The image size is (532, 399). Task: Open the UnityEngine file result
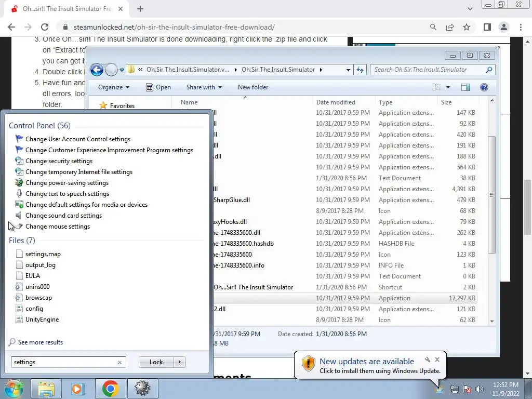42,320
